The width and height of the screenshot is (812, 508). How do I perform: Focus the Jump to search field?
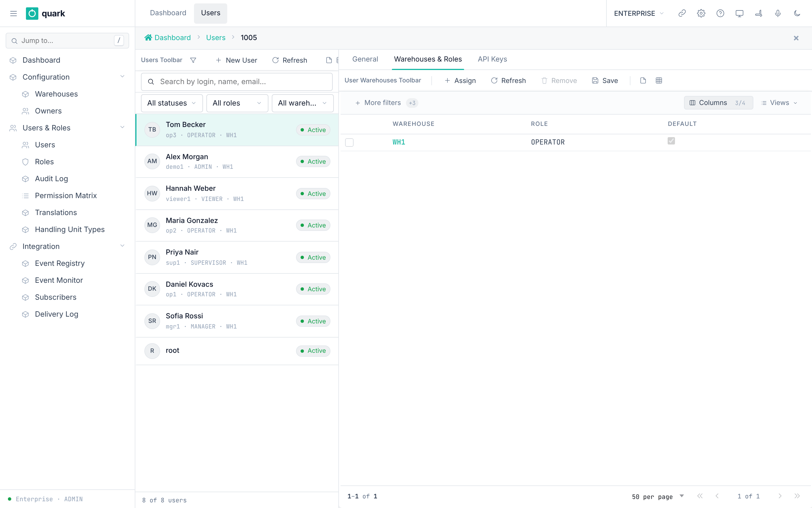pyautogui.click(x=67, y=41)
